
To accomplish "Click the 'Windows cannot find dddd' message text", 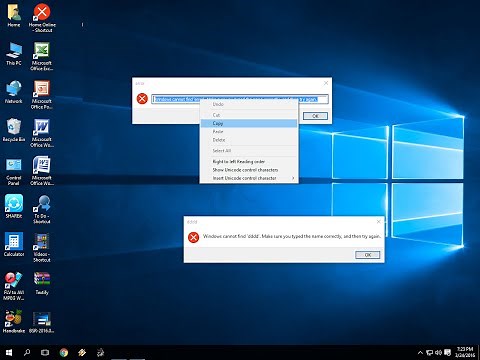I will click(292, 236).
